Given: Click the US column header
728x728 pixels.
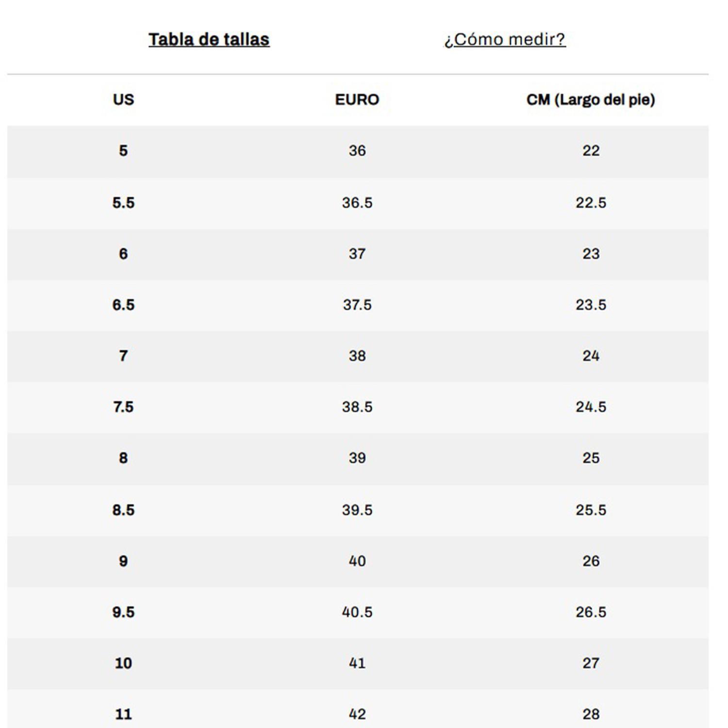Looking at the screenshot, I should click(x=123, y=99).
